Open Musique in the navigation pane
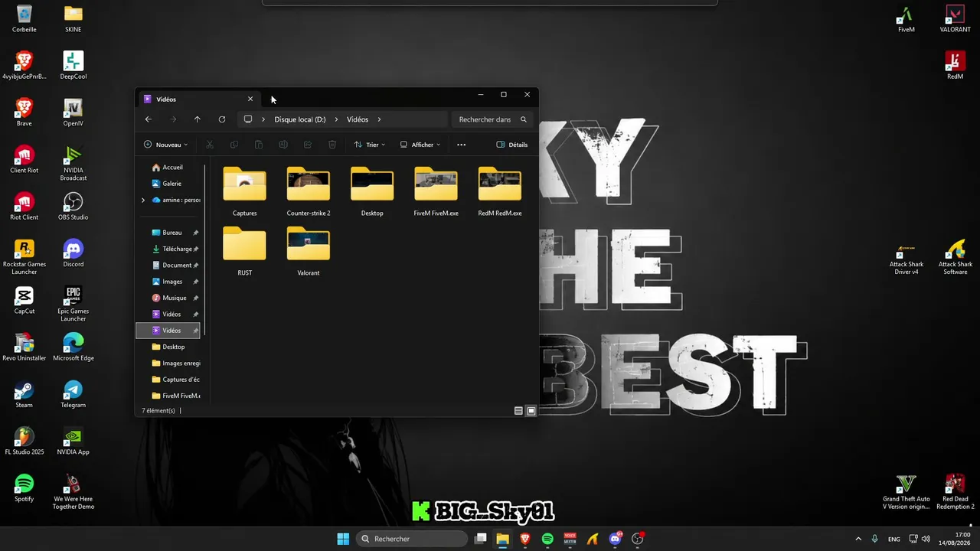Image resolution: width=980 pixels, height=551 pixels. click(169, 298)
